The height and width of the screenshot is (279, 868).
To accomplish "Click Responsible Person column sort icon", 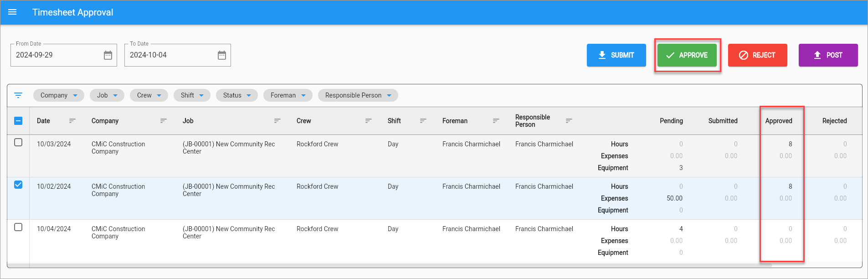I will point(569,121).
